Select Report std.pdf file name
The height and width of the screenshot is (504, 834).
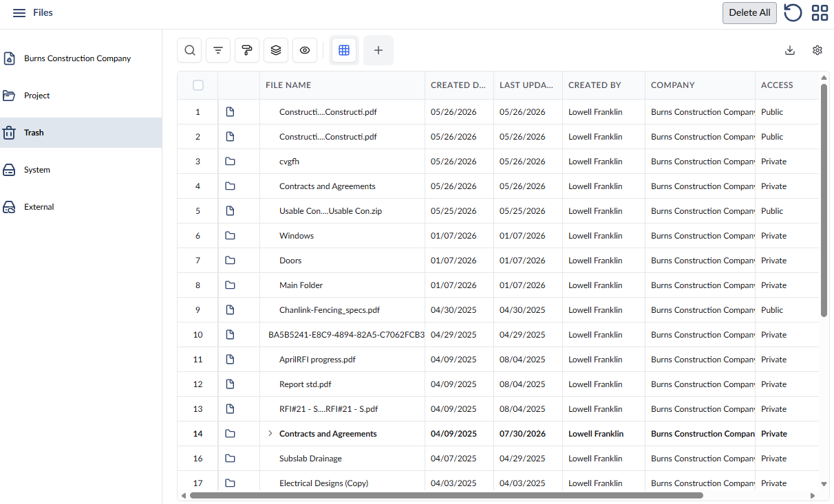pos(306,384)
